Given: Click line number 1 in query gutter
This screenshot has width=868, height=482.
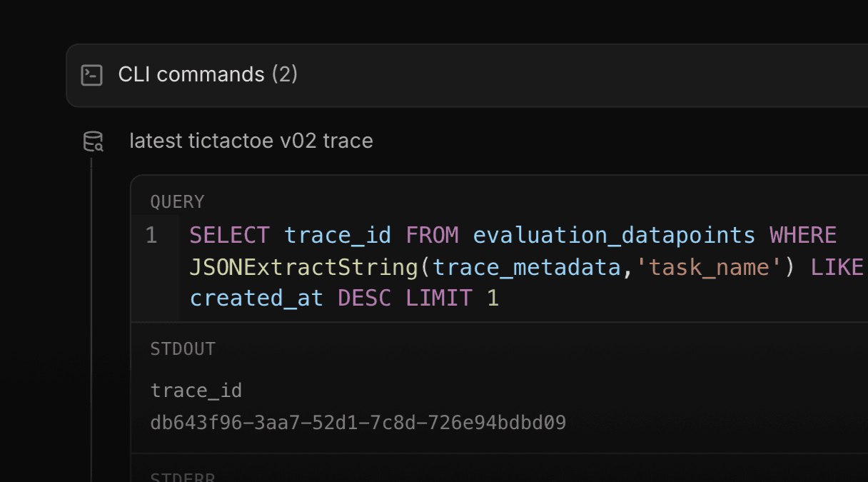Looking at the screenshot, I should [151, 235].
